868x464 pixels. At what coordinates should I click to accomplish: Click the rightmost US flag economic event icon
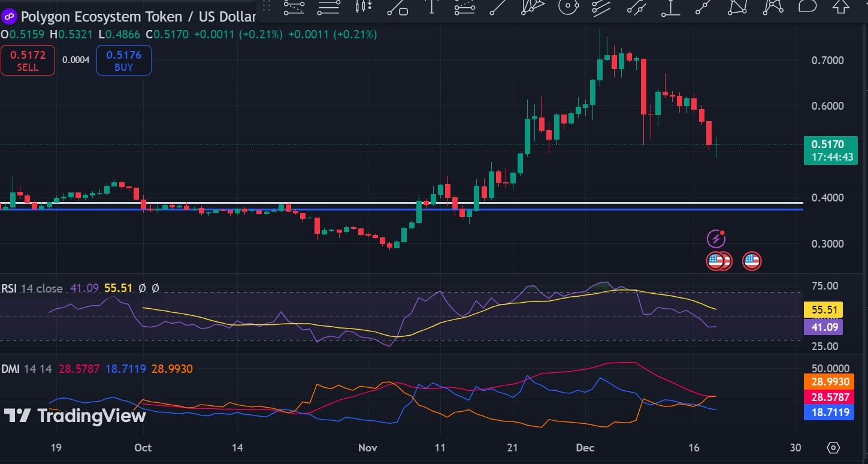pos(752,261)
